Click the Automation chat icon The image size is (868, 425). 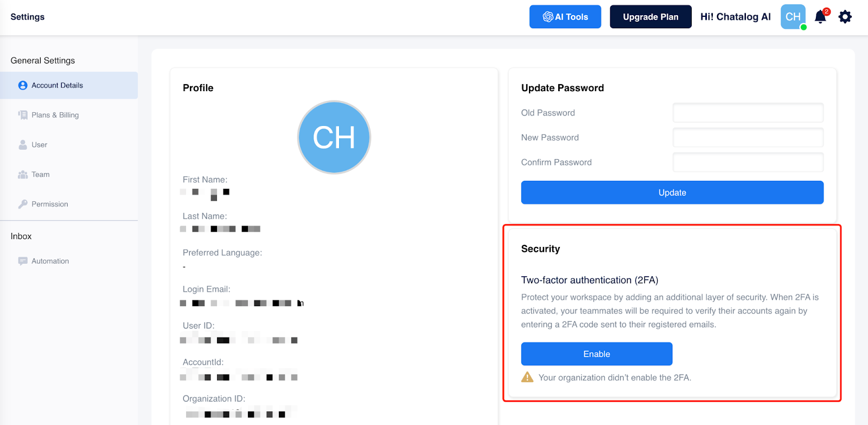23,261
